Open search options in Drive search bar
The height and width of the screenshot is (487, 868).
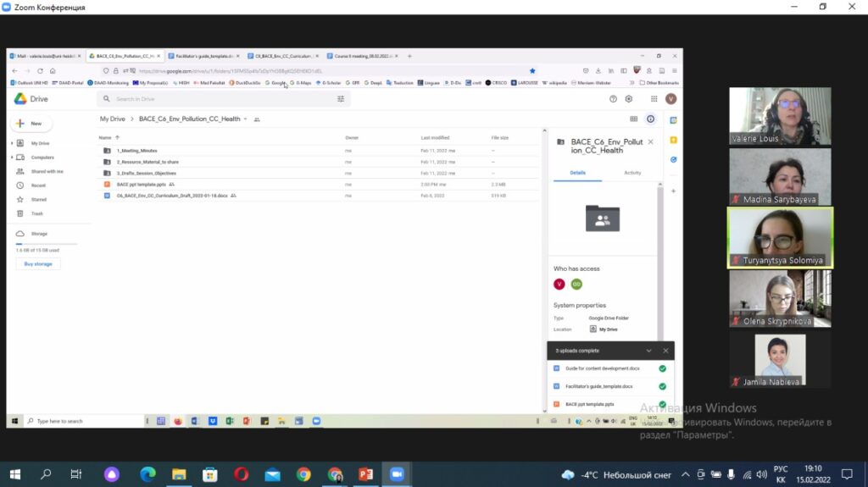tap(341, 99)
